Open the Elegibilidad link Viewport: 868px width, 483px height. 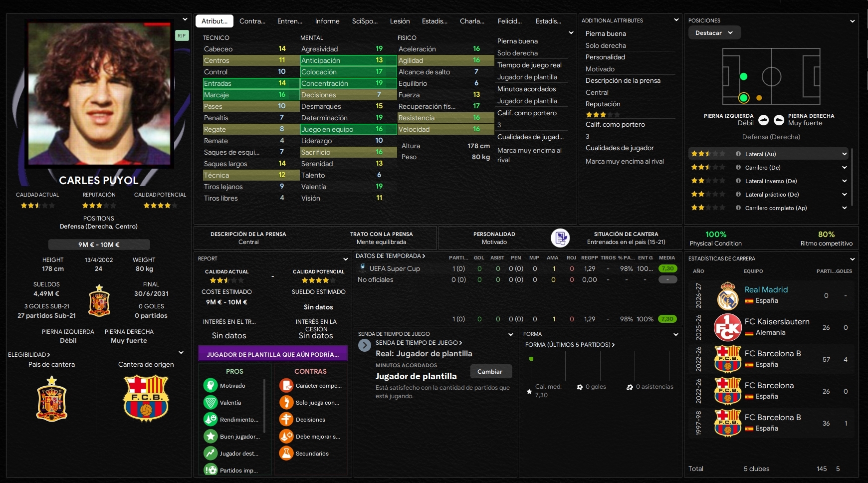click(29, 355)
